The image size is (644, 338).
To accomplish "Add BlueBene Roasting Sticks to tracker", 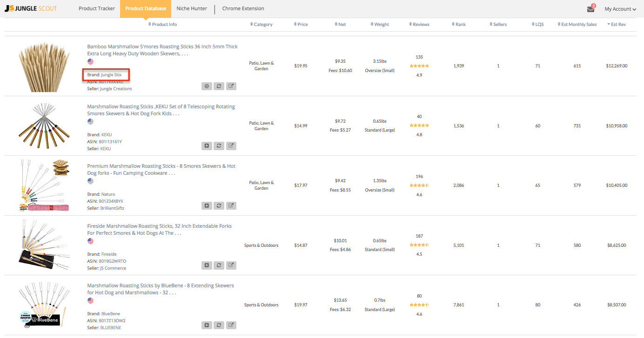I will tap(207, 325).
